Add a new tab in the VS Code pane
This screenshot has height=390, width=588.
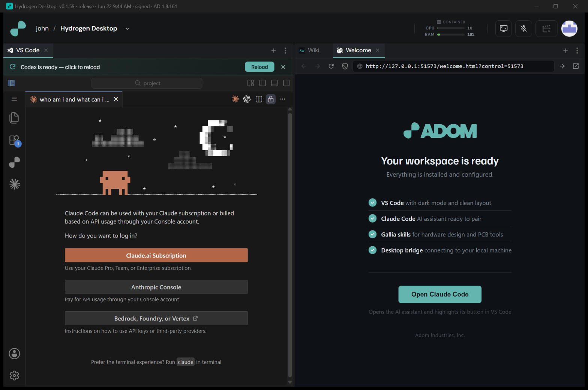point(273,50)
